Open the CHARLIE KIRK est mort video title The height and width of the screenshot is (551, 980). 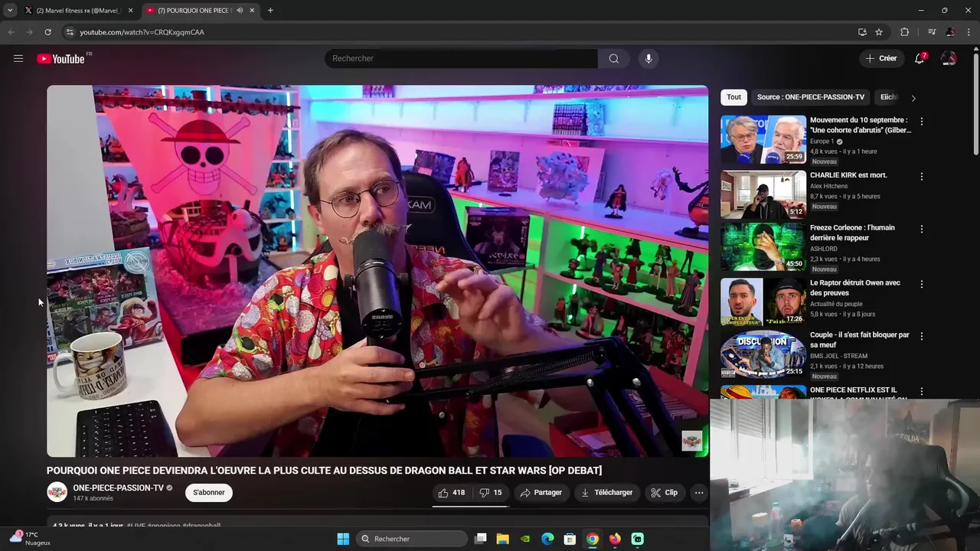848,175
